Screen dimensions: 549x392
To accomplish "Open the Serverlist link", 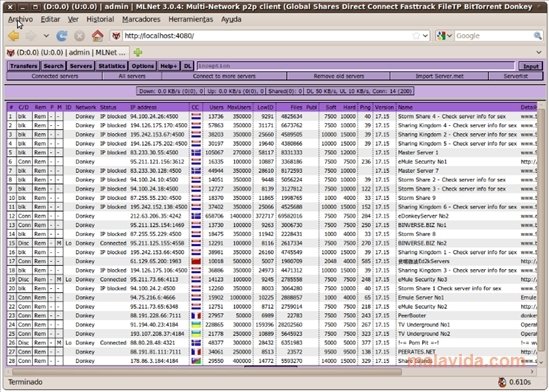I will [516, 76].
